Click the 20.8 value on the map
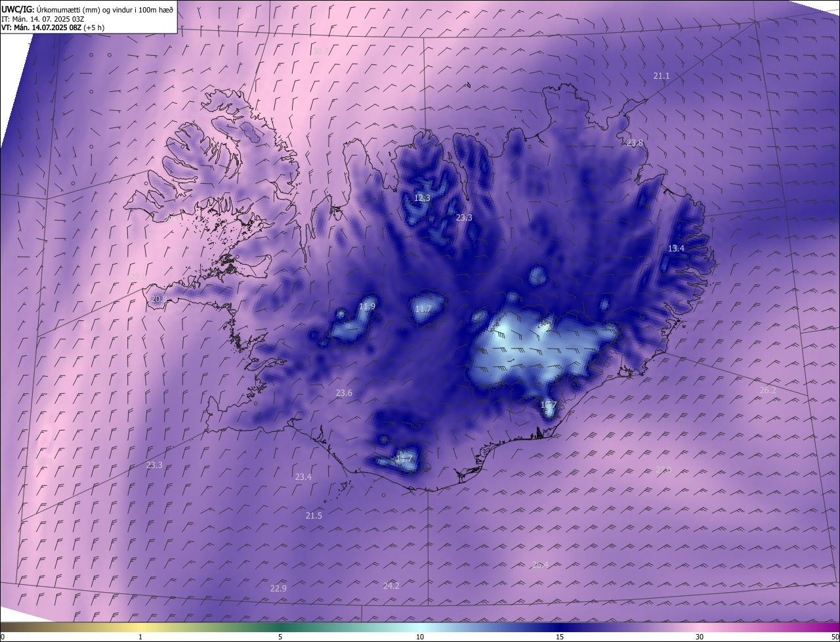 [159, 299]
